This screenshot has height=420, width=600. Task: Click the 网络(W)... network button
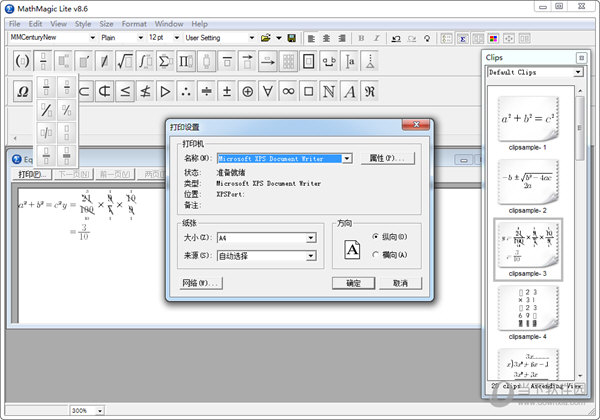tap(200, 283)
